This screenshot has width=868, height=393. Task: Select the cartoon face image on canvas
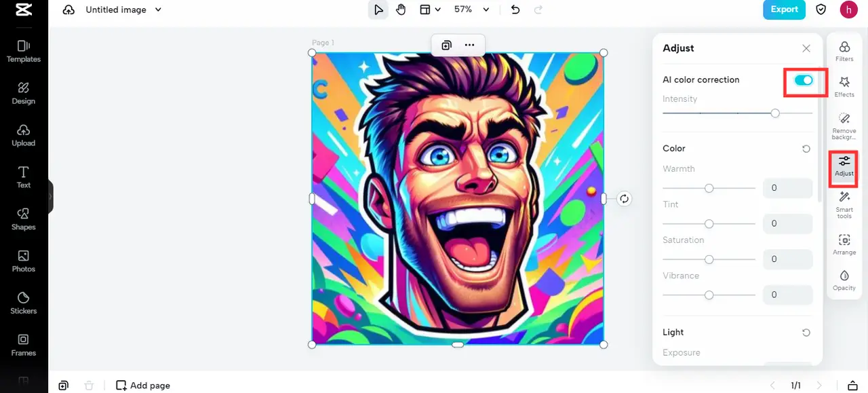coord(458,199)
